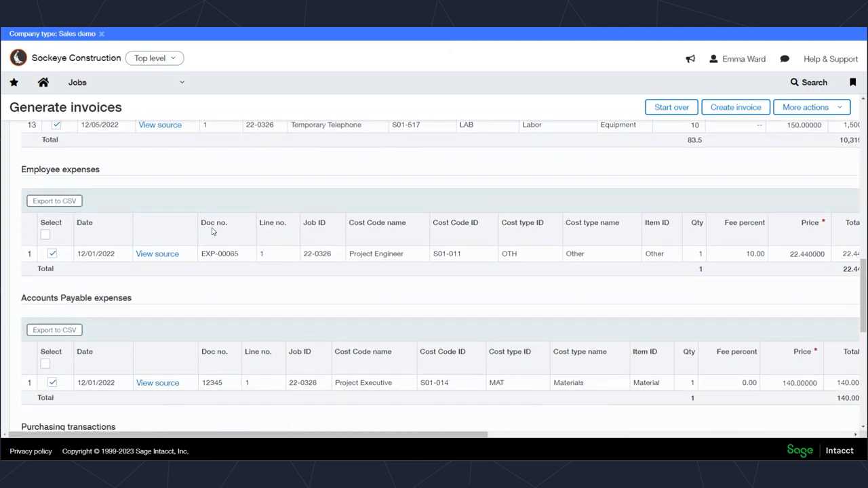View source for EXP-00065 expense

click(x=157, y=253)
